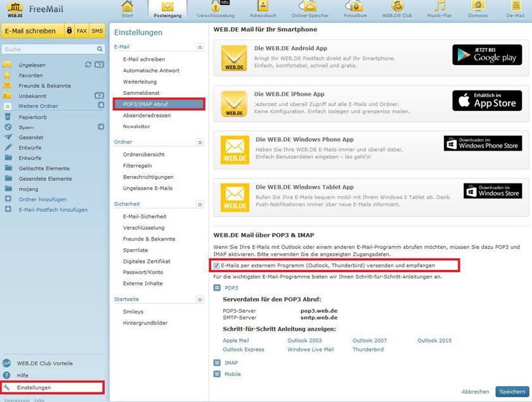Viewport: 532px width, 402px height.
Task: Click the WEB.DE Club Vorteile icon
Action: (x=6, y=363)
